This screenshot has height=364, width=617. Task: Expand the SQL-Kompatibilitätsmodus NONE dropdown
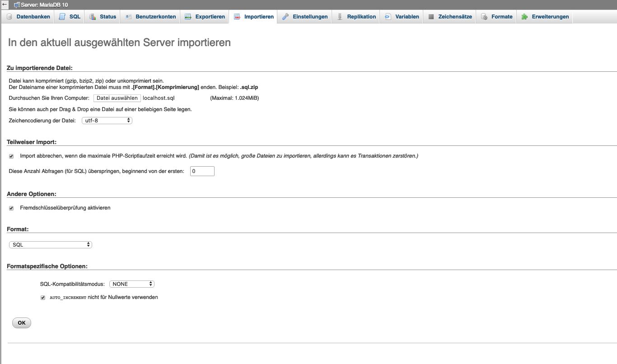132,284
